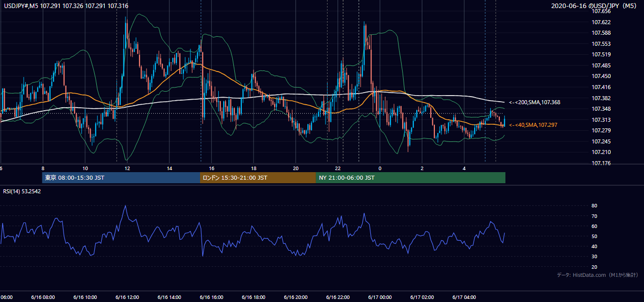Click the bottom time label 6/17 04:00

465,297
